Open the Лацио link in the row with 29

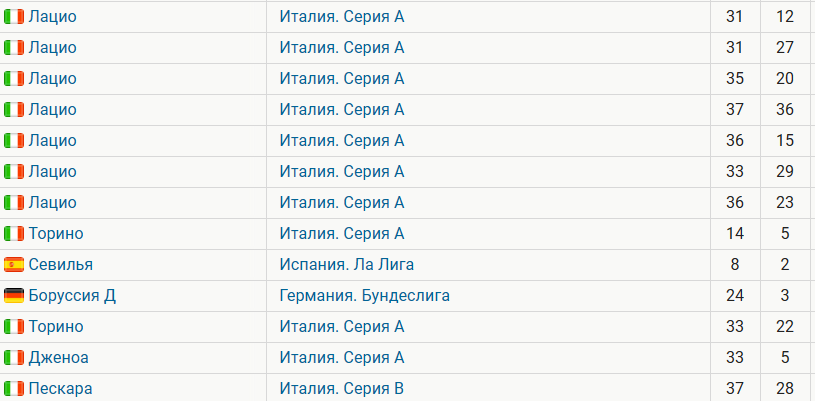click(52, 172)
